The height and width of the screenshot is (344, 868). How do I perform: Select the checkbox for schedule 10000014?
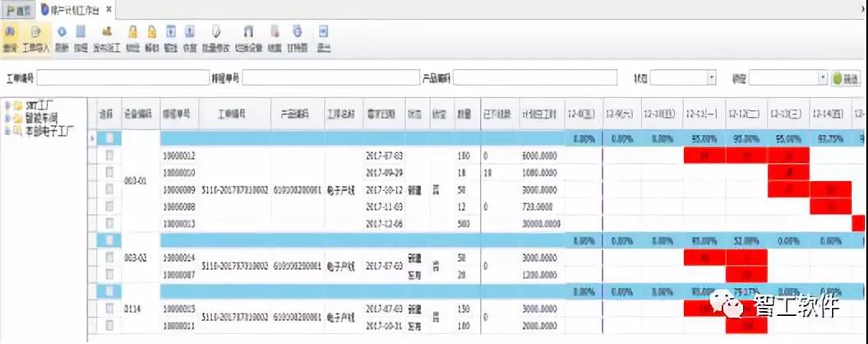pyautogui.click(x=108, y=258)
